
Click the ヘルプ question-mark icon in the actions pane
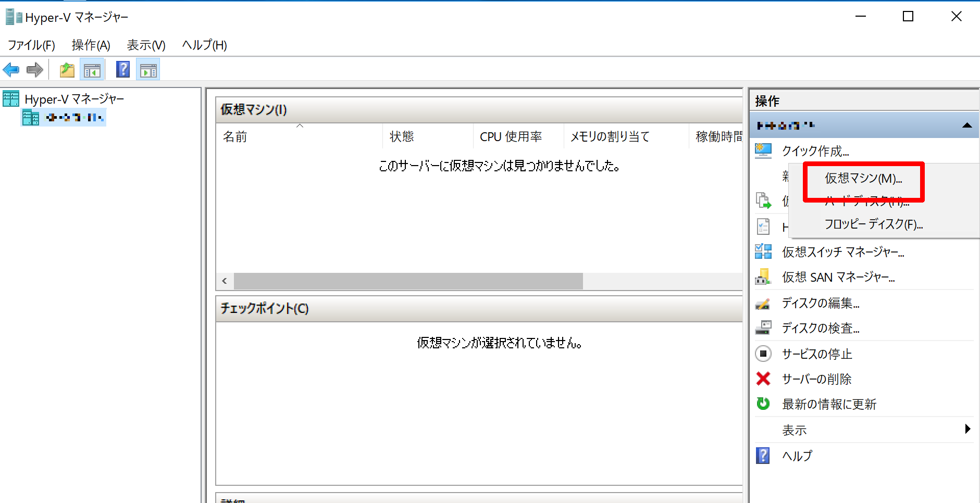763,456
